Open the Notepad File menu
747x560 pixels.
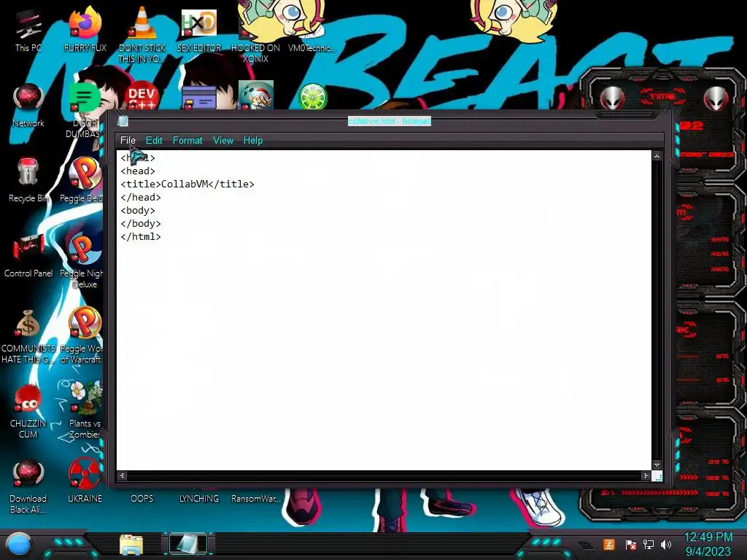[x=128, y=141]
